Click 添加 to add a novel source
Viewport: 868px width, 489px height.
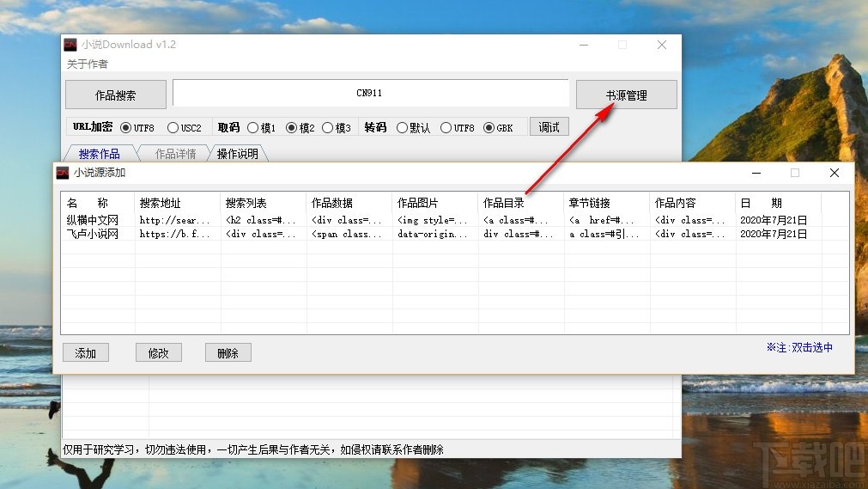(86, 352)
